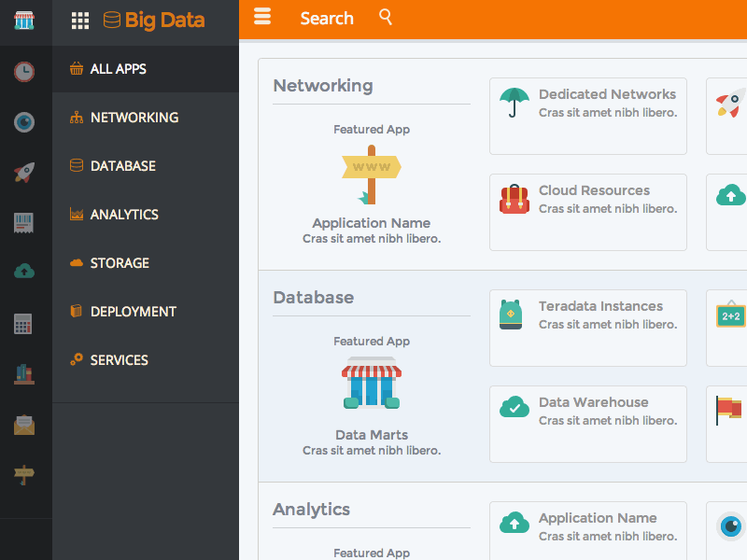Select ALL APPS in the sidebar

[118, 69]
